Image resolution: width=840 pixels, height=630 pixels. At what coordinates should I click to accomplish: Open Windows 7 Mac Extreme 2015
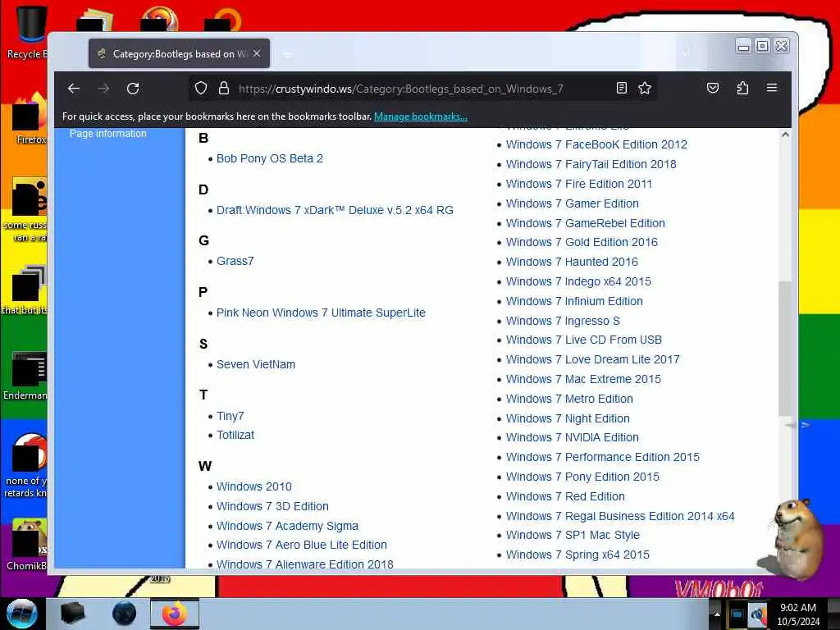(583, 379)
